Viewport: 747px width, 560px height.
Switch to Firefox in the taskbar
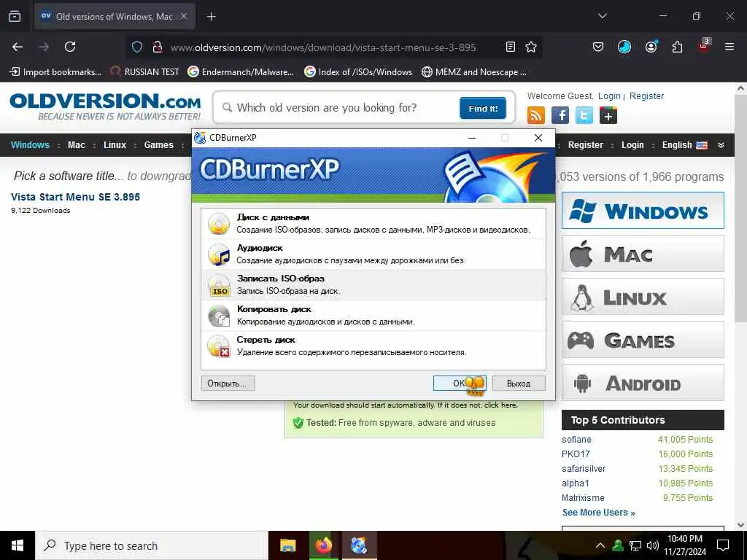tap(323, 545)
